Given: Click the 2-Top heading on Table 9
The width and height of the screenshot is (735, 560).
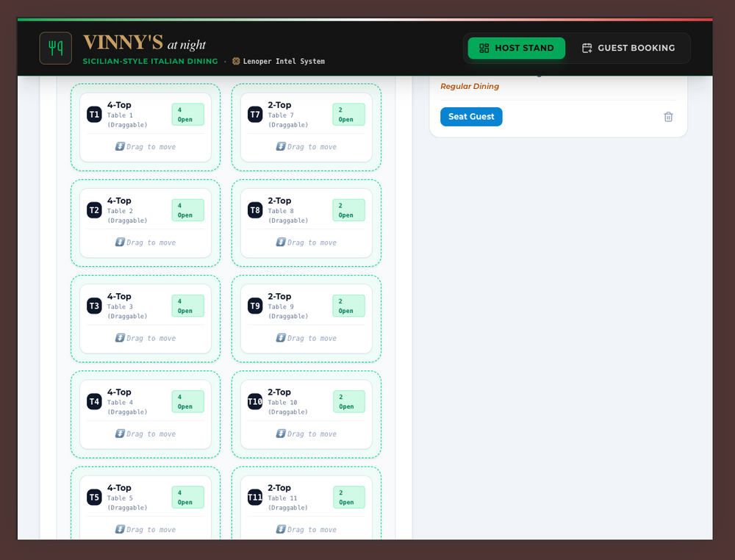Looking at the screenshot, I should point(279,296).
